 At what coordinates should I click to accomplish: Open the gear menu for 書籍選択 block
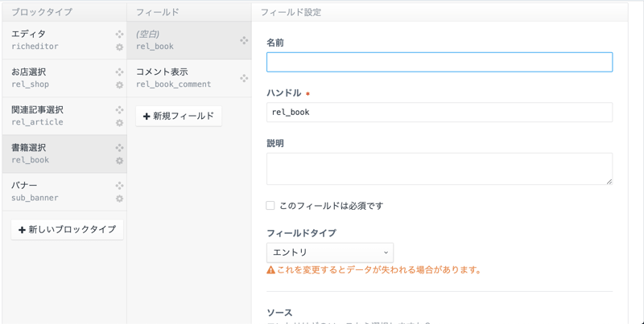click(x=119, y=161)
